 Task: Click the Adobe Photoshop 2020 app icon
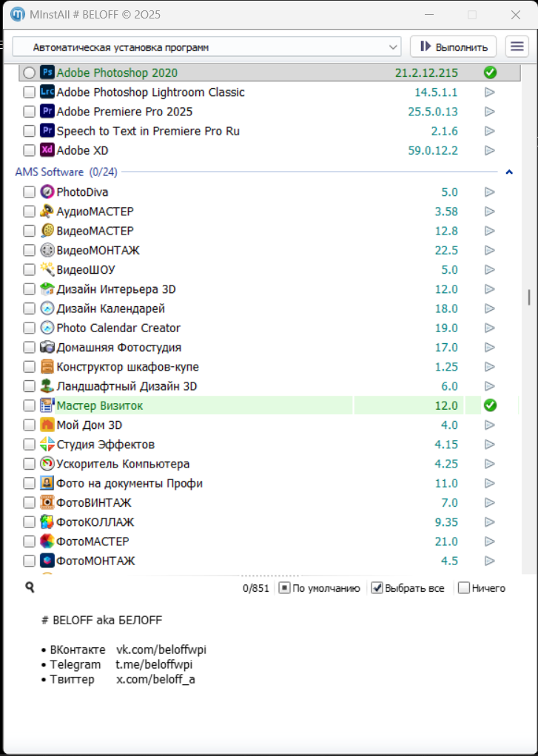pyautogui.click(x=47, y=72)
